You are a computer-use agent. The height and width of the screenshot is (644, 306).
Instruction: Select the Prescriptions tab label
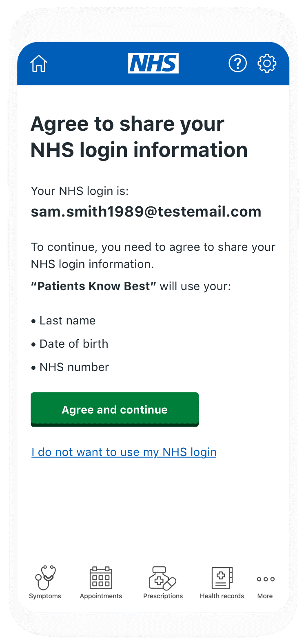click(163, 596)
